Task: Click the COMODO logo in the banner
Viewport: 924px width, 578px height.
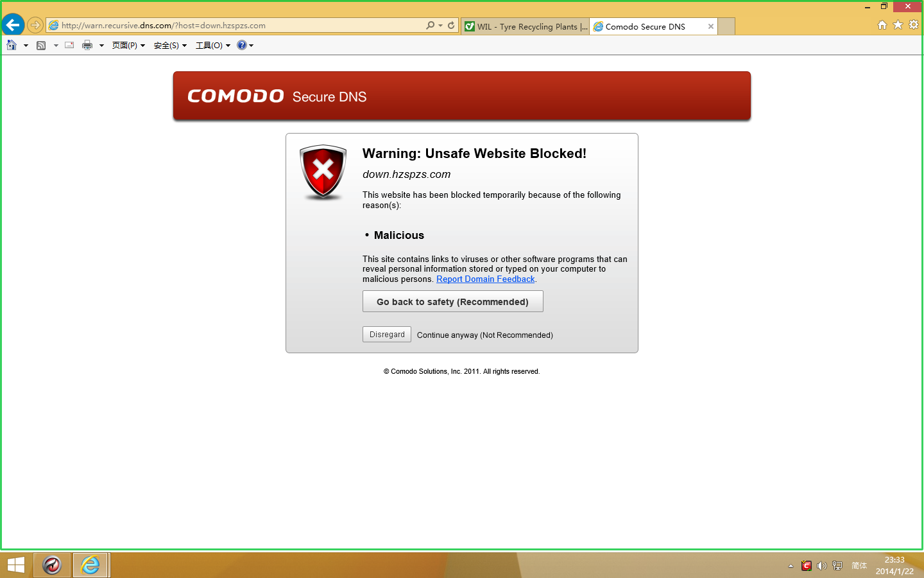Action: point(235,96)
